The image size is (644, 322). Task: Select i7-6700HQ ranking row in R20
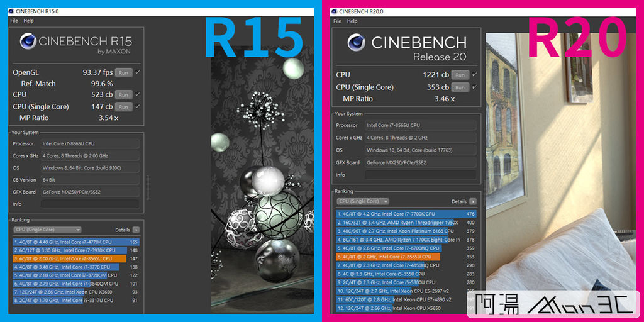coord(407,248)
